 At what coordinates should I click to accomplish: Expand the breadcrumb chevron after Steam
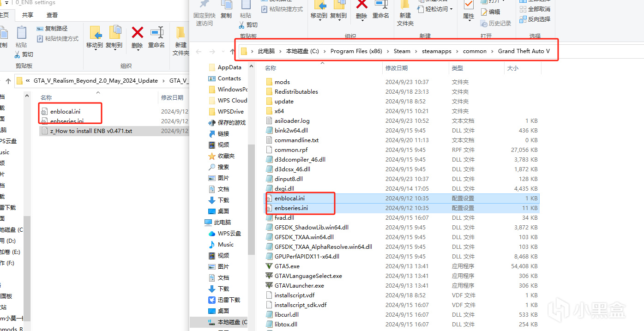(416, 51)
